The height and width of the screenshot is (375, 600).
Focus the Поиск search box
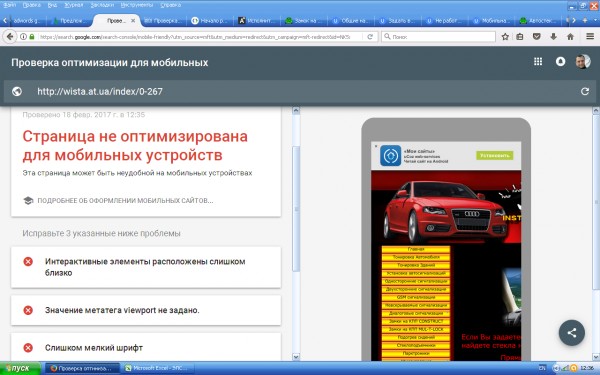tap(438, 37)
